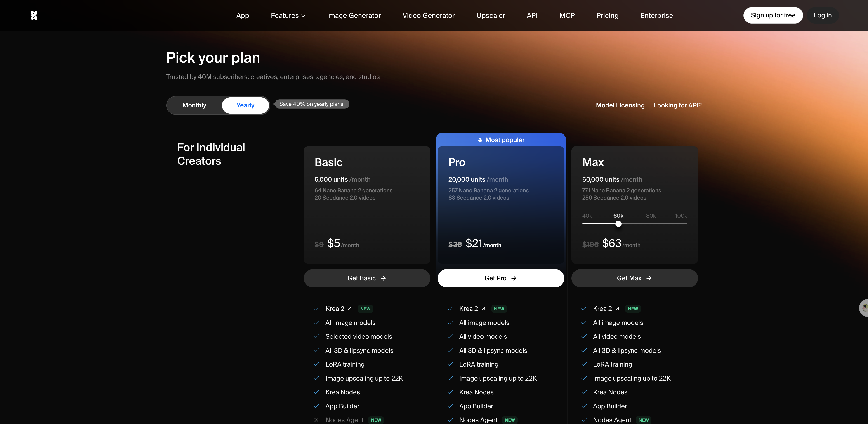
Task: Open the MCP nav item
Action: point(567,16)
